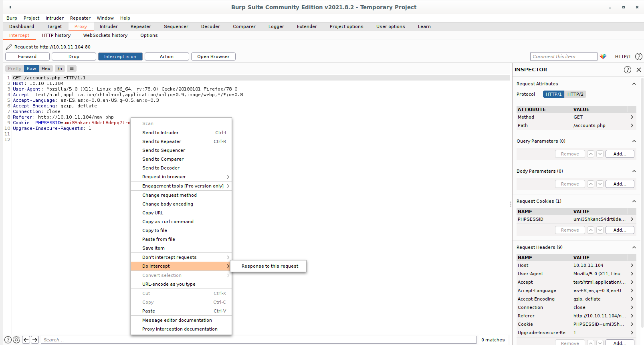Toggle the show non-printable characters \n button
This screenshot has width=644, height=345.
[60, 69]
